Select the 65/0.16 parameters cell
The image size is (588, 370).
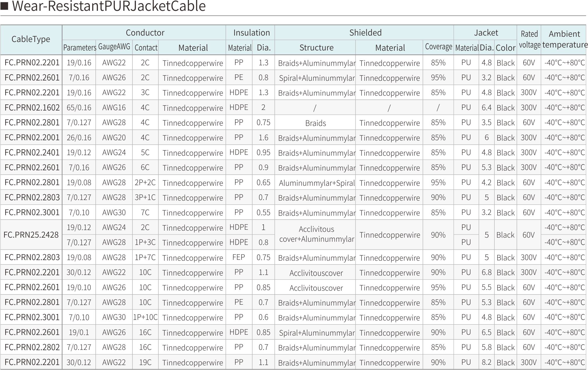[79, 108]
